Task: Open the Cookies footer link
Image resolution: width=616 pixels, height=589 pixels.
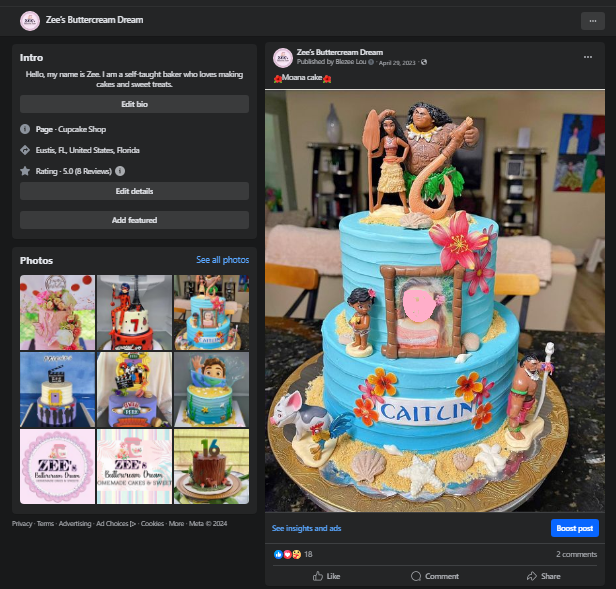Action: pyautogui.click(x=152, y=524)
